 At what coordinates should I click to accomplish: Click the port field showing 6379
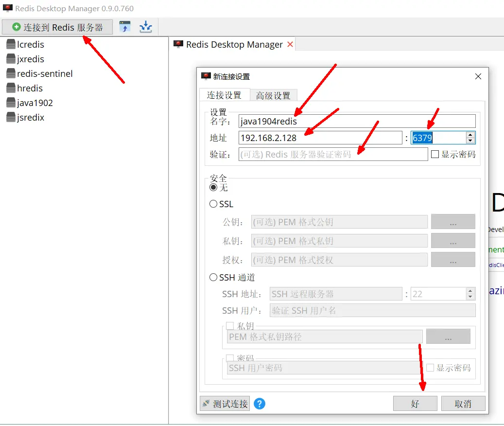tap(438, 138)
